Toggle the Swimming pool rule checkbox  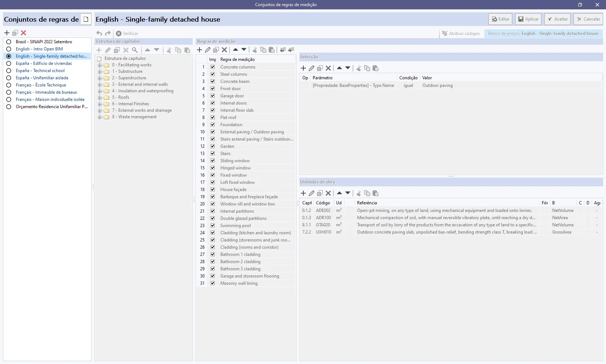[x=213, y=226]
